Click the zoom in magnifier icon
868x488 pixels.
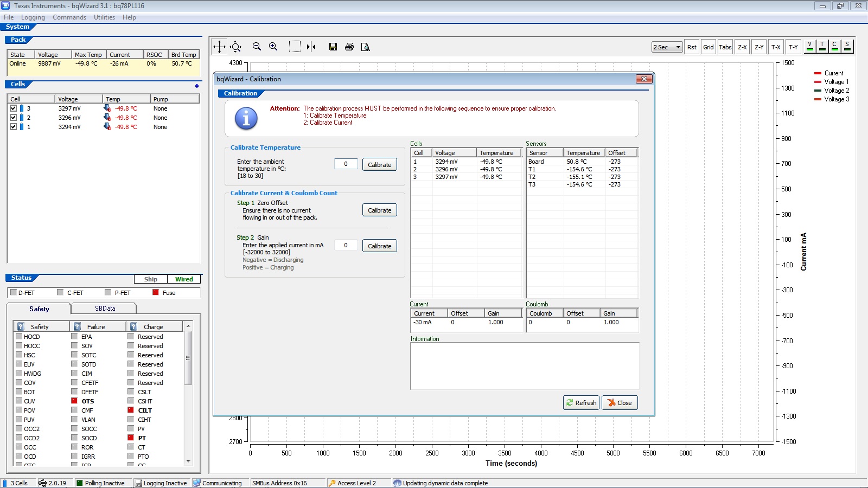click(x=273, y=47)
